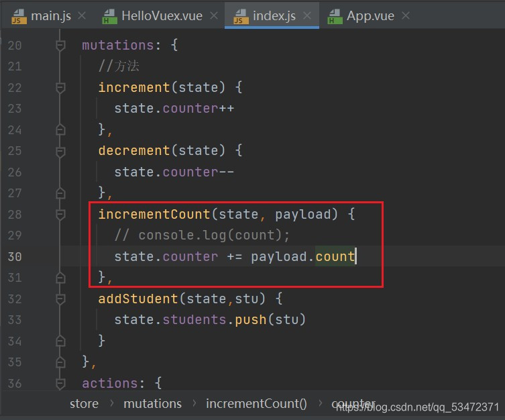Click 'students' property on line 33
Image resolution: width=505 pixels, height=420 pixels.
coord(194,320)
